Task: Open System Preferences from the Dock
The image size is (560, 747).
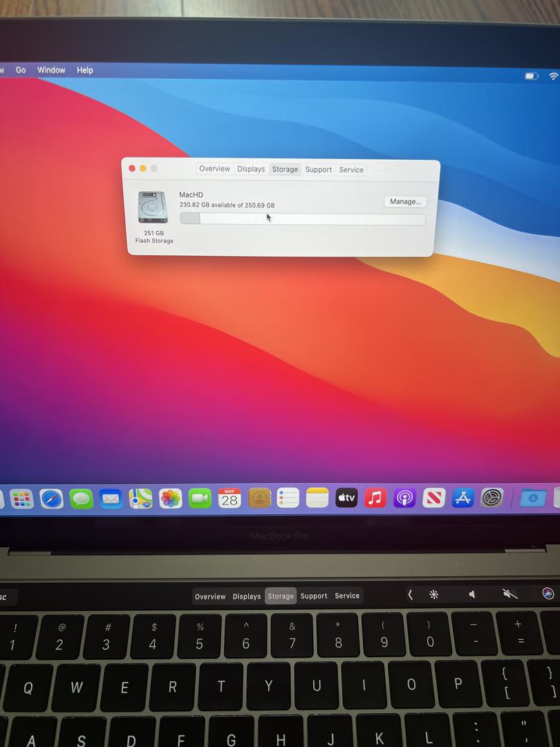Action: pyautogui.click(x=492, y=498)
